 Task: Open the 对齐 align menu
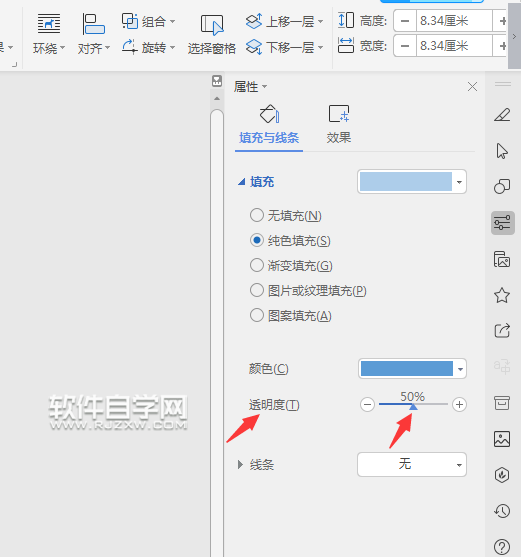(94, 34)
